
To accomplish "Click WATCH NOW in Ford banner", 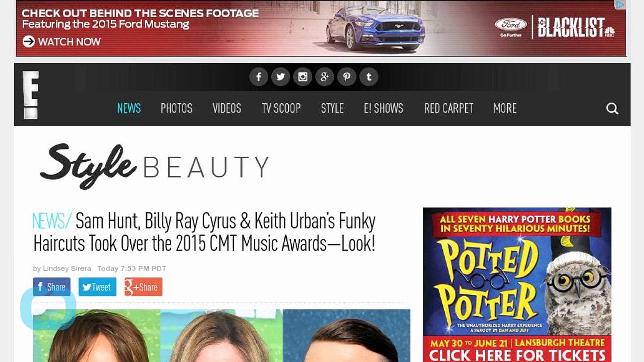I will tap(62, 42).
